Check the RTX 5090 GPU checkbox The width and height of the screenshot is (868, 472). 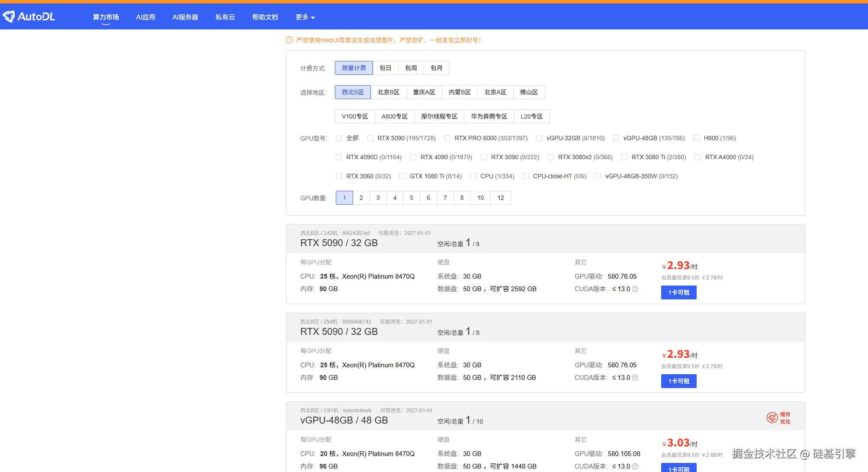click(370, 138)
